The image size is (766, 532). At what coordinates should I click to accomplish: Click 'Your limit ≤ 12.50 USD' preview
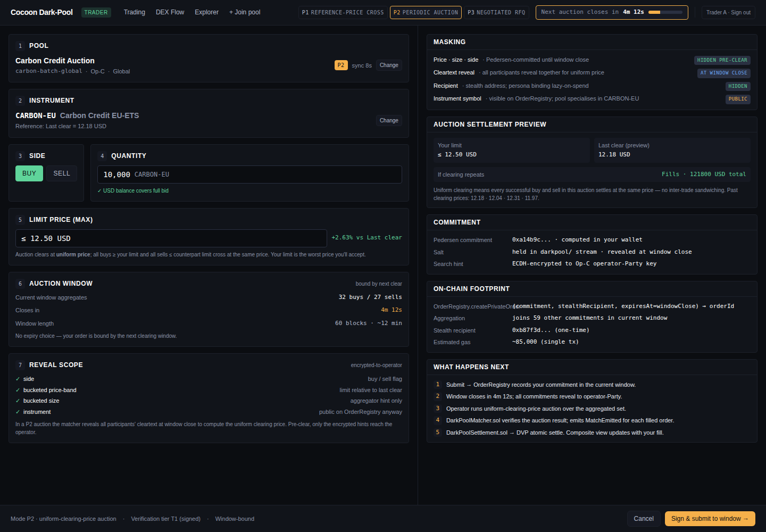[512, 150]
